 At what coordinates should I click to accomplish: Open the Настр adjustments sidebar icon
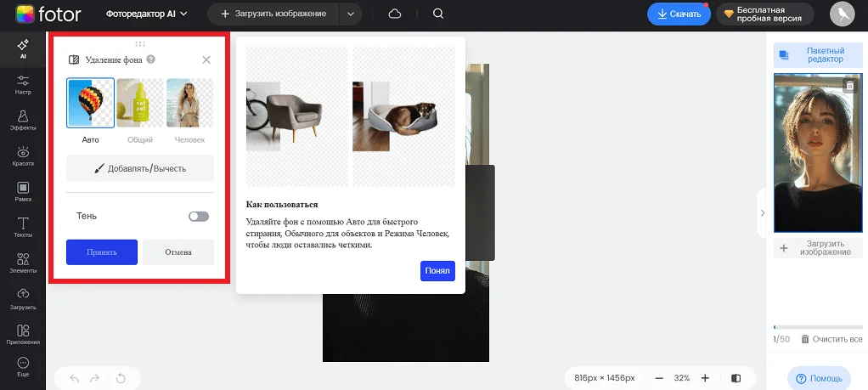pos(23,85)
